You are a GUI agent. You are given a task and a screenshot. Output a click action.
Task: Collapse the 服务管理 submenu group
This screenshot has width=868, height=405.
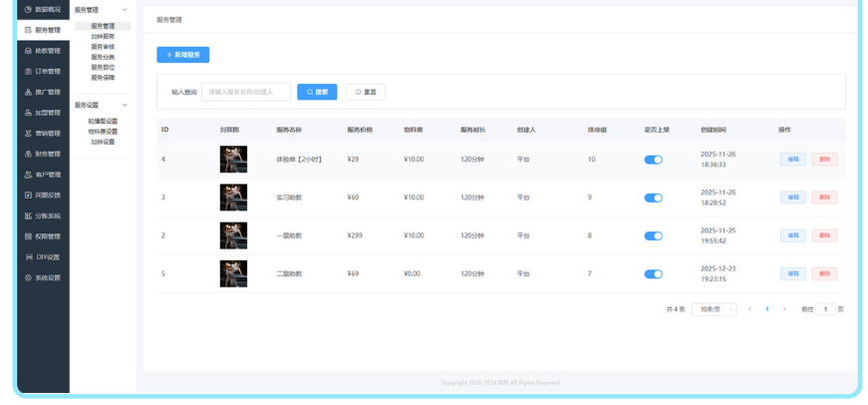coord(125,10)
